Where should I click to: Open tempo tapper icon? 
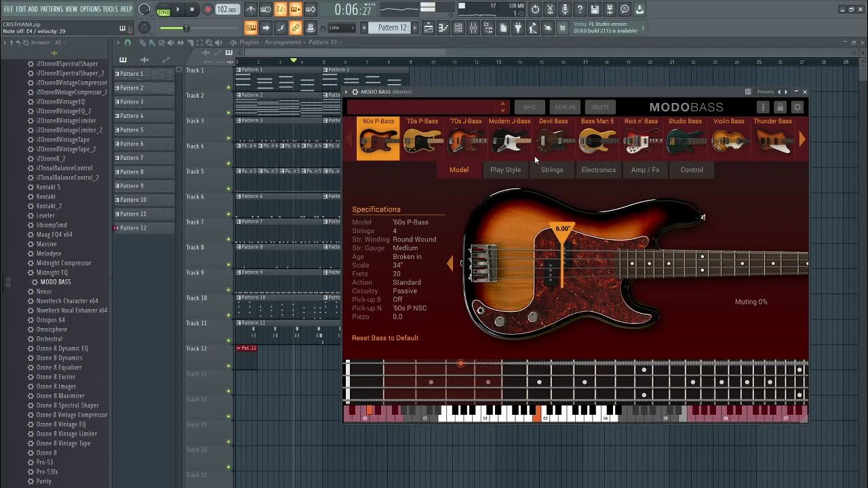pos(532,28)
